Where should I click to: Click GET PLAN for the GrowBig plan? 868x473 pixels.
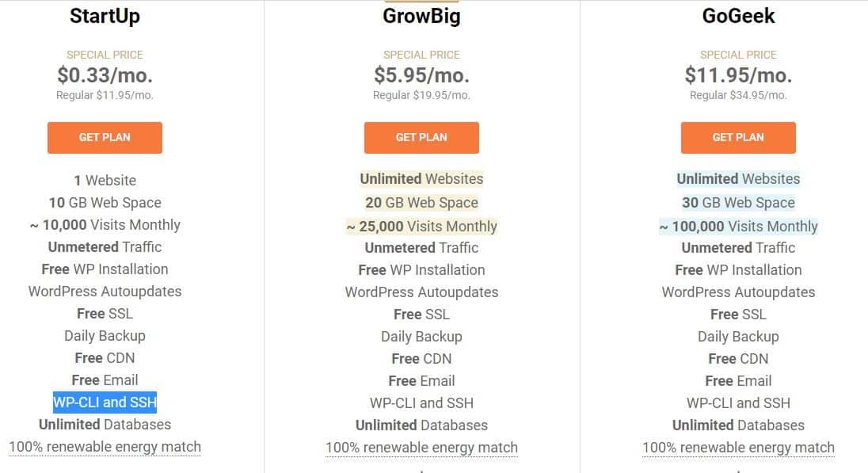(x=421, y=137)
